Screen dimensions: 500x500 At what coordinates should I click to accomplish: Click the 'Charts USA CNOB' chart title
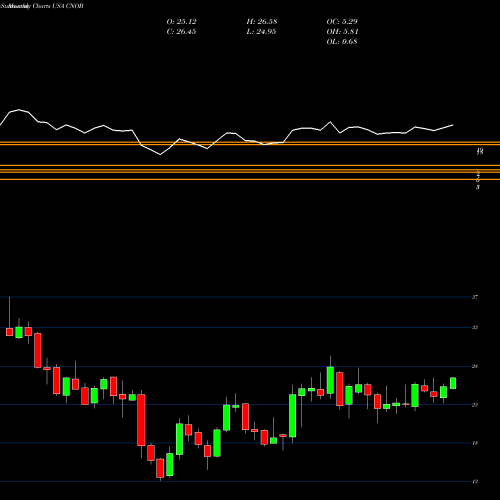[x=58, y=6]
